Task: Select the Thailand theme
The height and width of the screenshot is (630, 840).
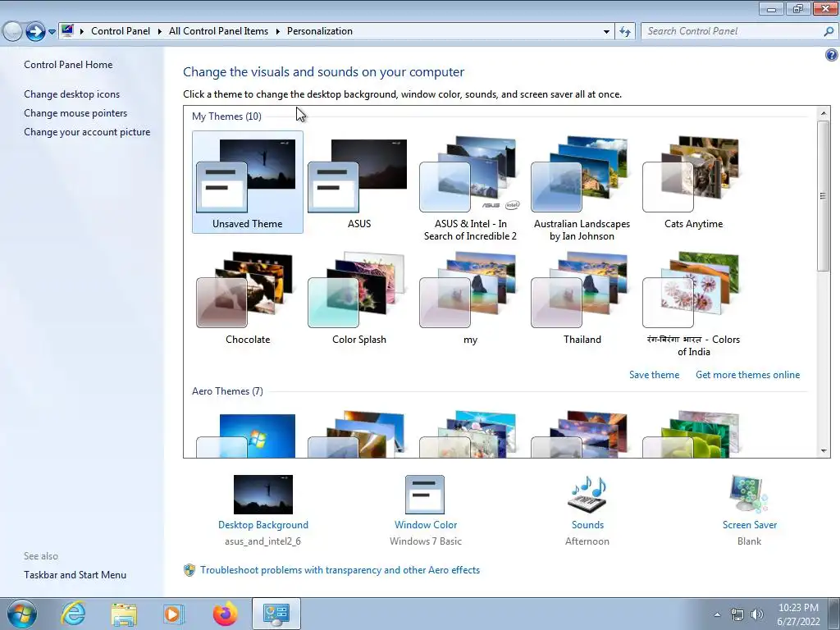Action: pyautogui.click(x=582, y=298)
